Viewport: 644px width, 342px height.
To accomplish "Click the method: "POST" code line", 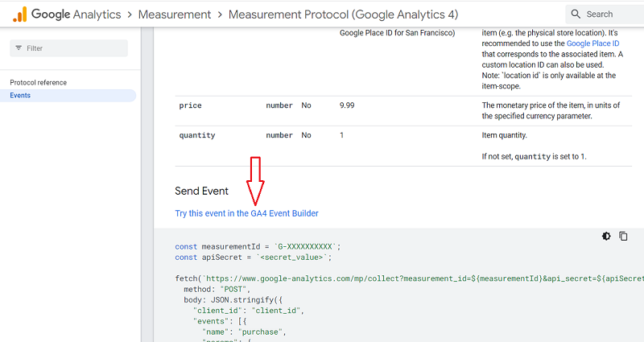I will click(x=217, y=290).
